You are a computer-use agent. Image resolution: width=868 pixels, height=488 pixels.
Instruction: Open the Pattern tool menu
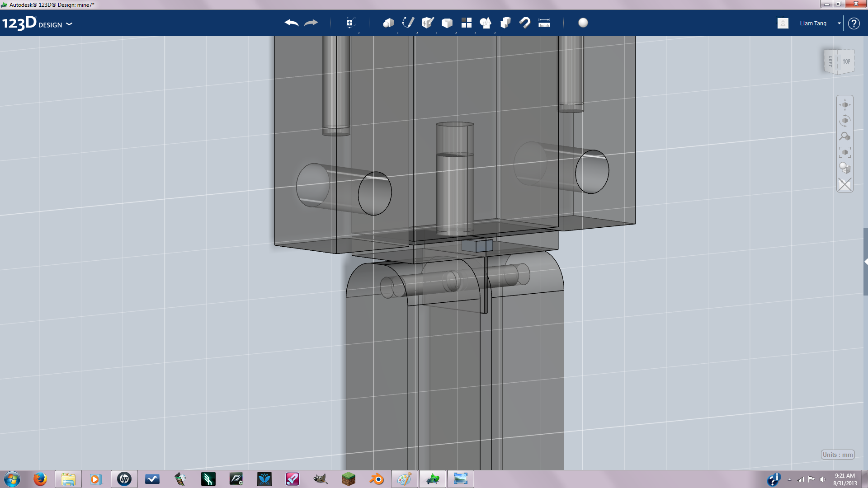pos(466,23)
